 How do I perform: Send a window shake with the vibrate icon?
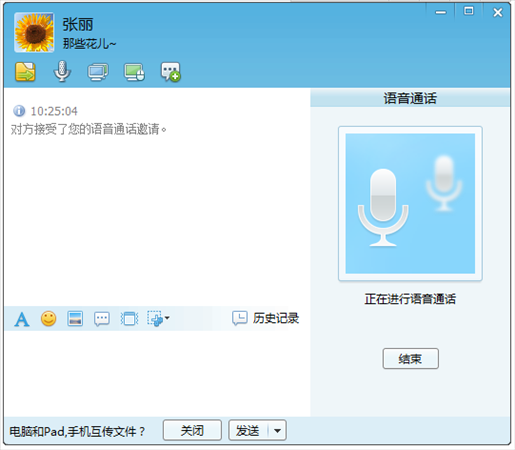point(129,319)
